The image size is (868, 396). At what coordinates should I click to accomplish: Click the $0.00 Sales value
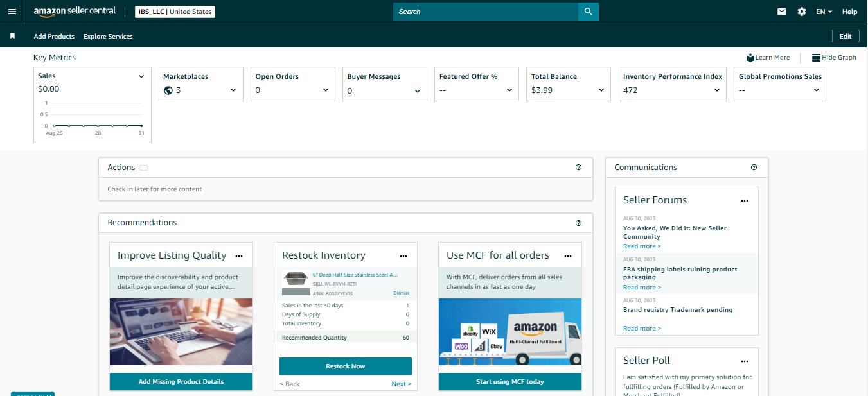(48, 89)
